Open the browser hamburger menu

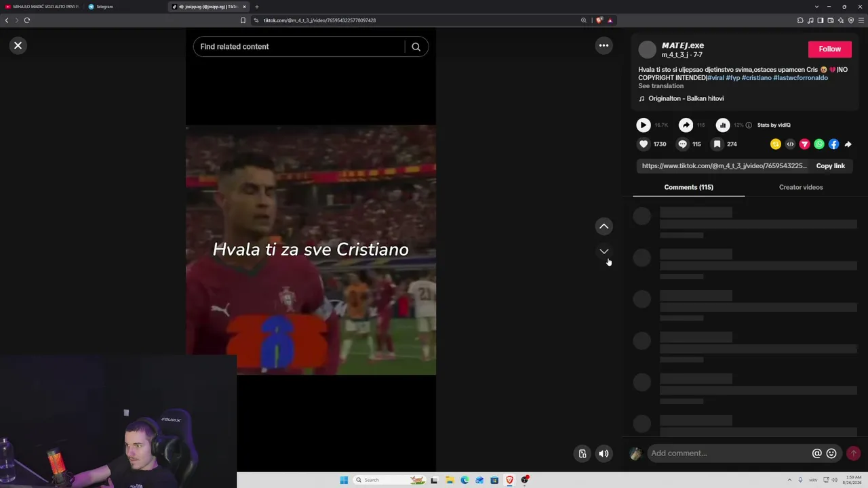[861, 20]
